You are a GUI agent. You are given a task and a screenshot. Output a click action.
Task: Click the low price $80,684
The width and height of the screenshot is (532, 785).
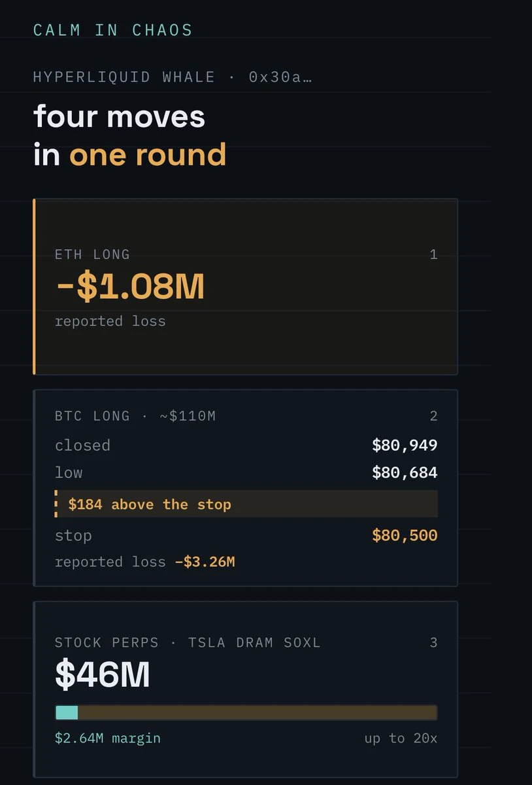(x=405, y=472)
